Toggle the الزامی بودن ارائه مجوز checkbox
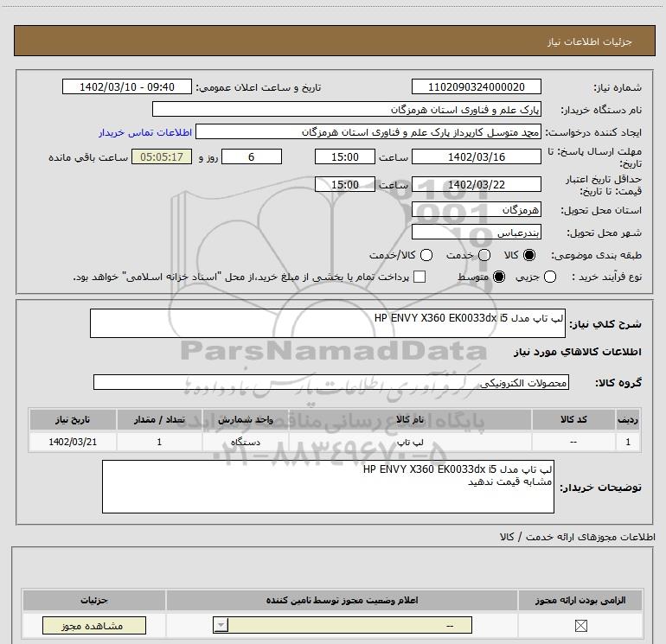Screen dimensions: 666x644 (x=580, y=625)
